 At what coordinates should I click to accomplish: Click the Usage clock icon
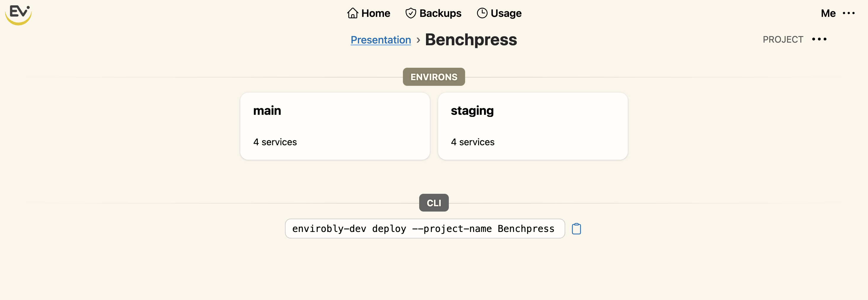tap(482, 13)
